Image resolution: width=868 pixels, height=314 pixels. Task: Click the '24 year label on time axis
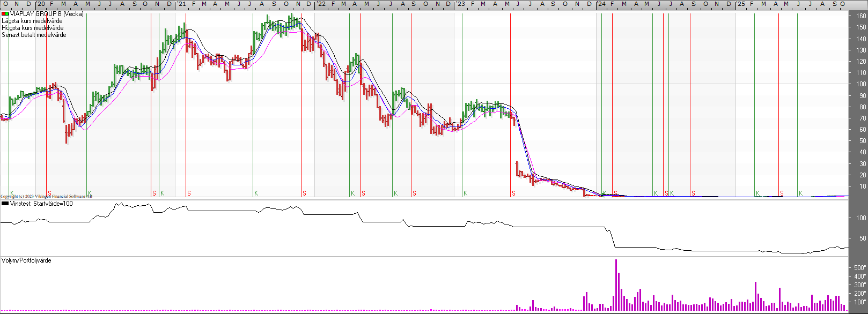pyautogui.click(x=601, y=4)
